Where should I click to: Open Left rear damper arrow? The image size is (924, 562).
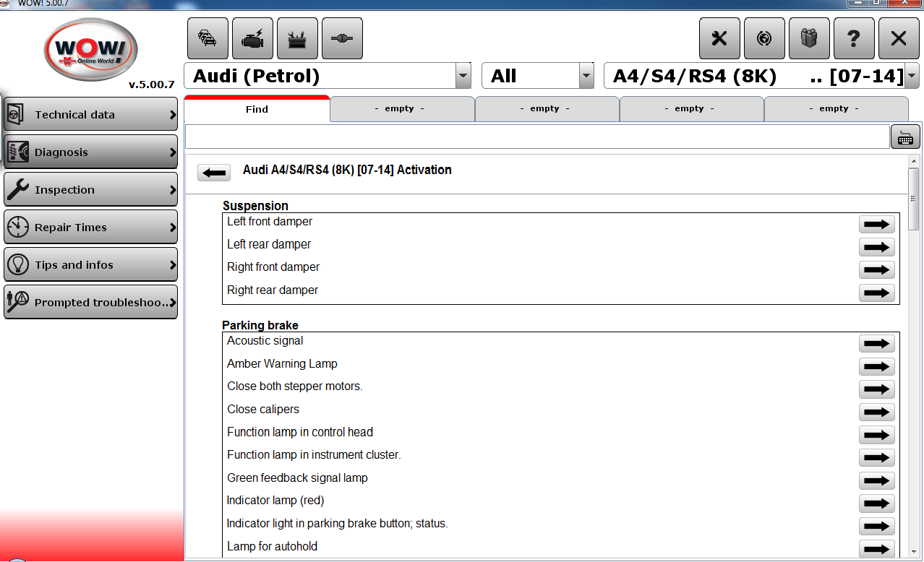pyautogui.click(x=876, y=247)
